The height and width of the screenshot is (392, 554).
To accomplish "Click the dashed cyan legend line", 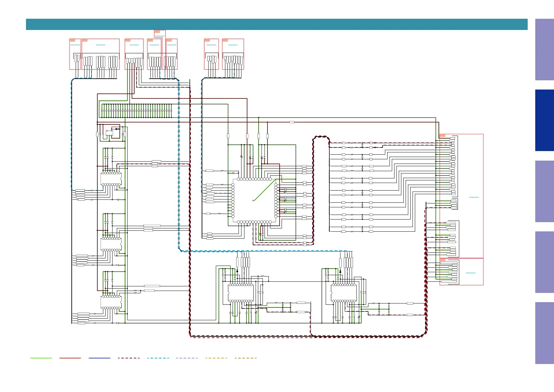I will click(x=158, y=358).
